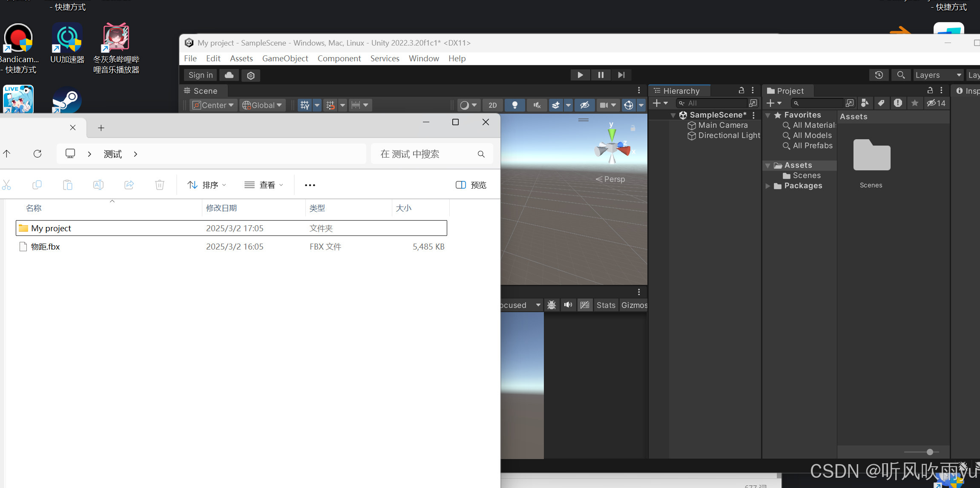
Task: Switch to the Hierarchy tab
Action: click(x=681, y=91)
